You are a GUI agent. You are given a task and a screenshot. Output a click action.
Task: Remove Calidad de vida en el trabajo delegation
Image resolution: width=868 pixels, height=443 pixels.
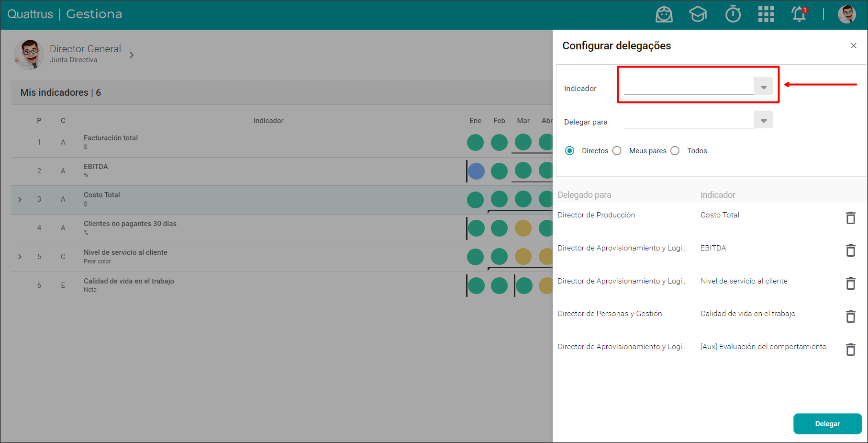pos(850,317)
